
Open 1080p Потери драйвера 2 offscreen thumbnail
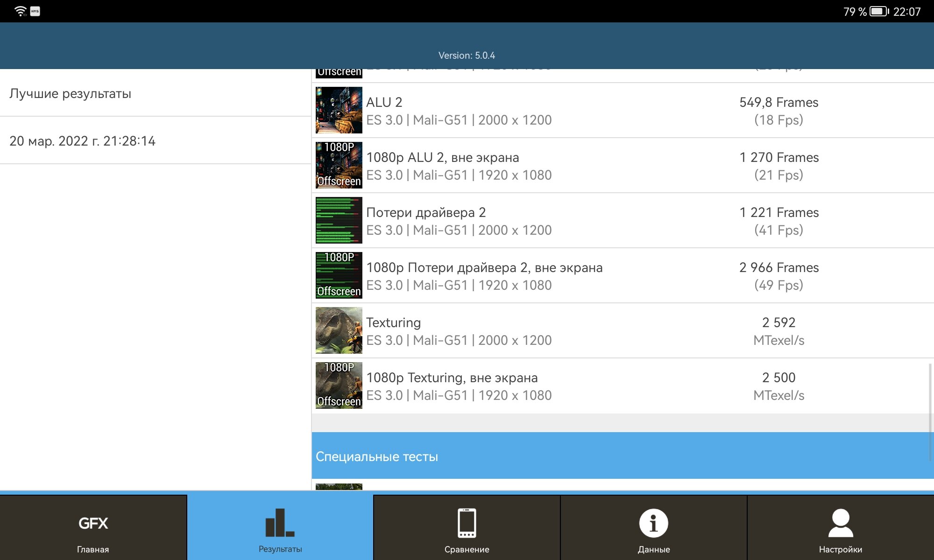339,275
